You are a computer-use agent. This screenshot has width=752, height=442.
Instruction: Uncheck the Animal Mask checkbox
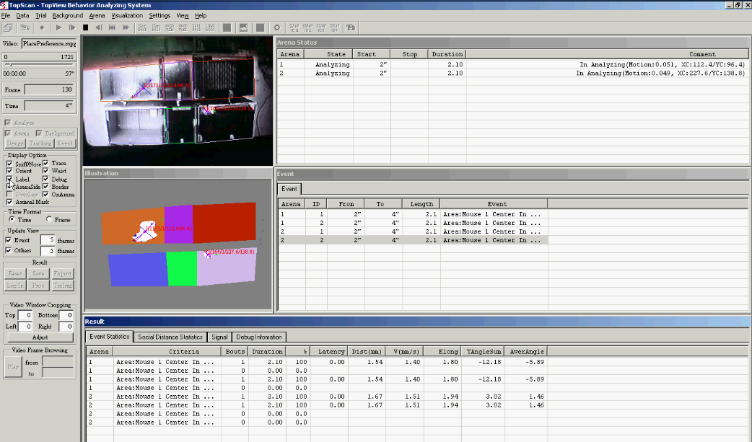[x=10, y=203]
